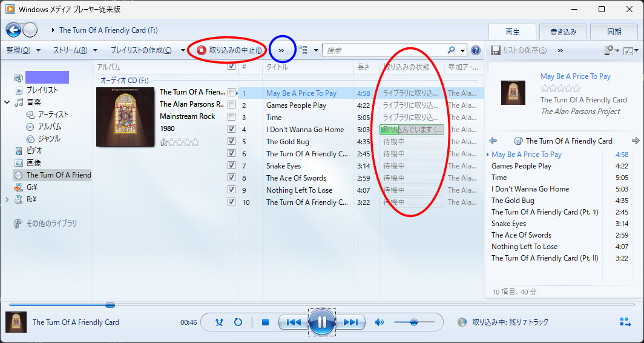Click the search magnifier icon
Viewport: 644px width, 343px height.
tap(452, 50)
